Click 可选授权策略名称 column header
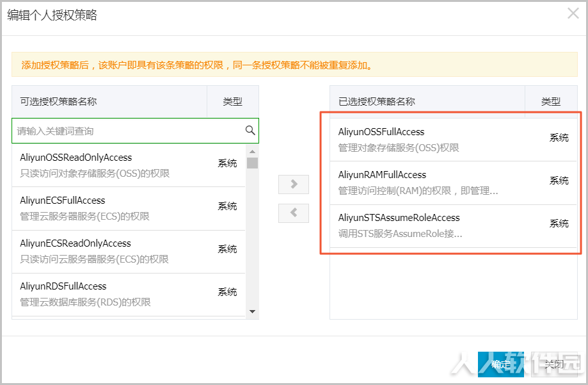The width and height of the screenshot is (588, 385). [x=58, y=101]
